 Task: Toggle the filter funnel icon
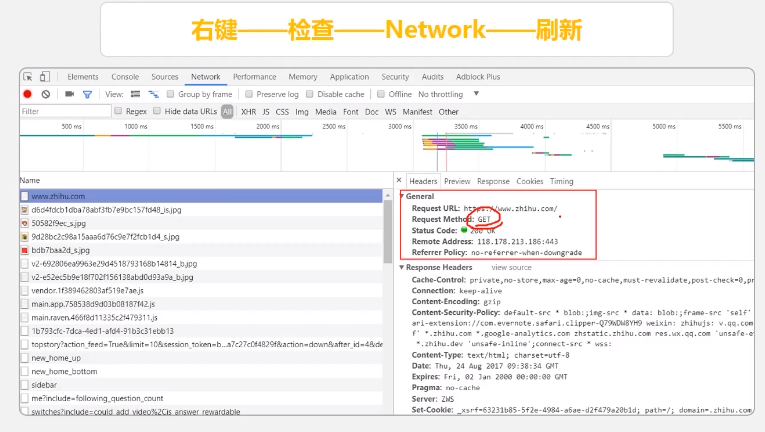[x=87, y=95]
